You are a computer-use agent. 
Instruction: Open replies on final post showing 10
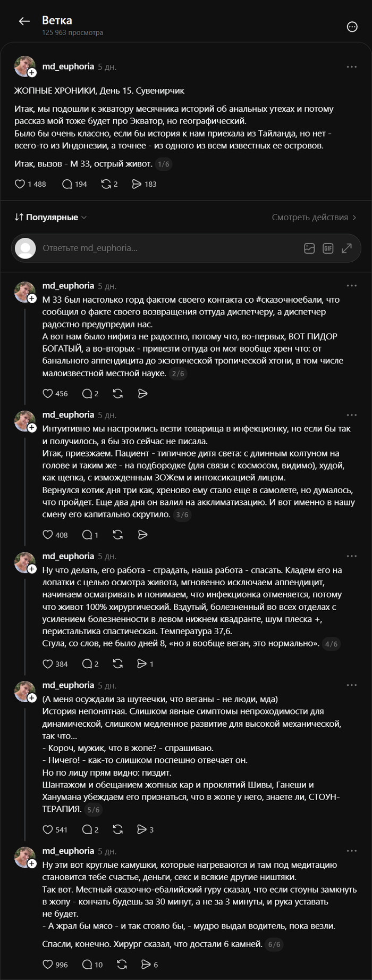coord(92,965)
